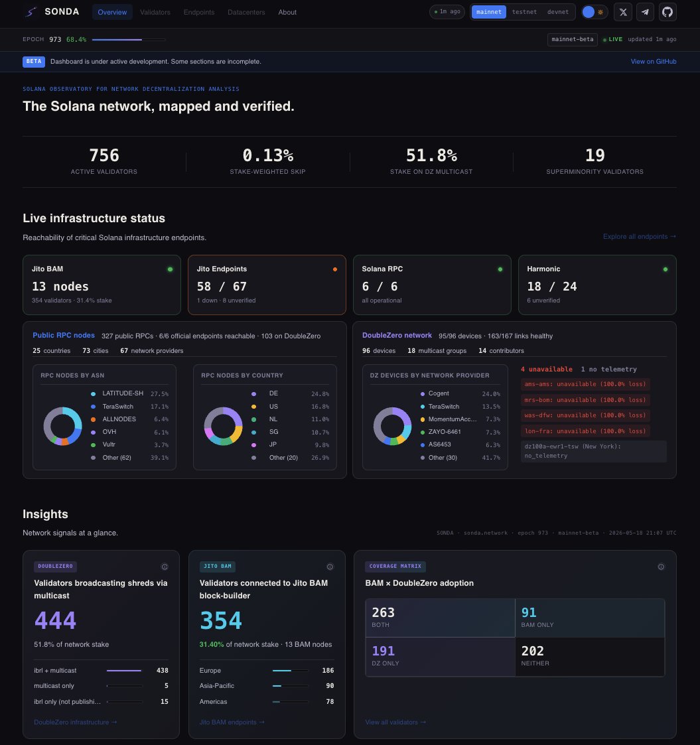This screenshot has width=700, height=745.
Task: Select the 263 BOTH matrix cell
Action: point(440,618)
